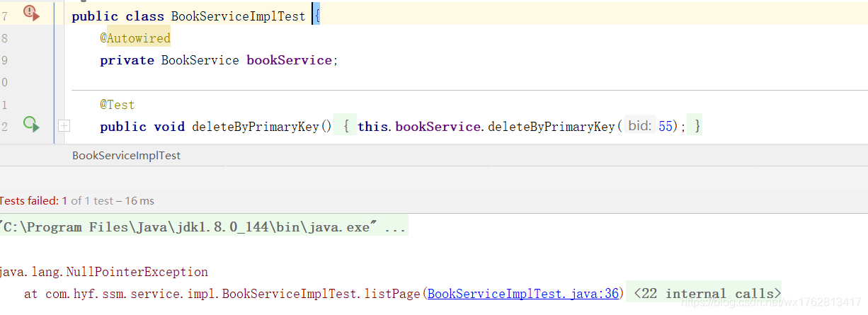Image resolution: width=868 pixels, height=315 pixels.
Task: Expand the folded deleteByPrimaryKey method body
Action: [64, 126]
